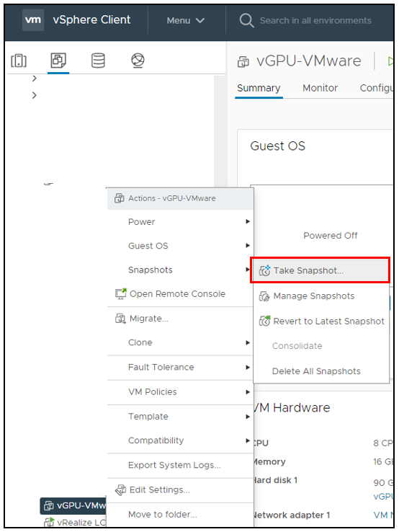The image size is (399, 532).
Task: Click in the search all environments field
Action: [315, 21]
